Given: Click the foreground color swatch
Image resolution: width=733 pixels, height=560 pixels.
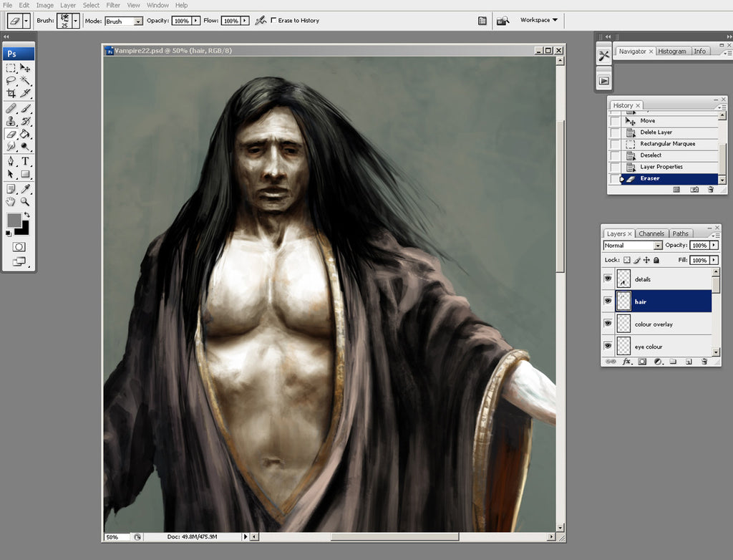Looking at the screenshot, I should tap(13, 220).
